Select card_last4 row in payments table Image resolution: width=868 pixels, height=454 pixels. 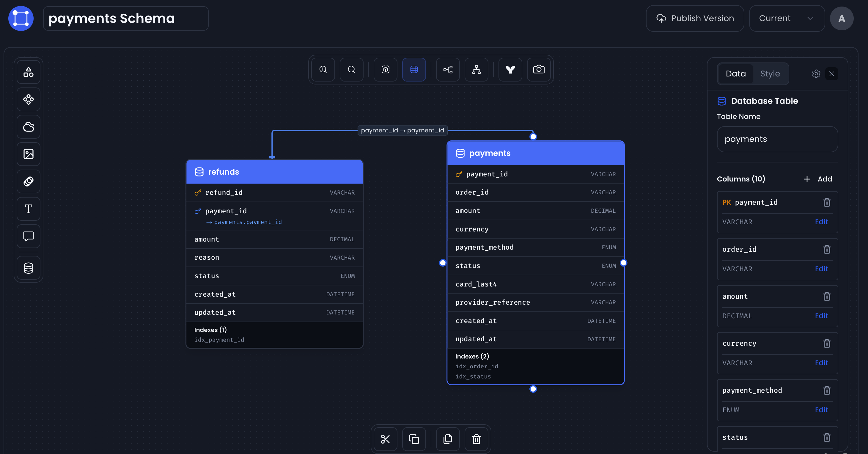pyautogui.click(x=535, y=284)
